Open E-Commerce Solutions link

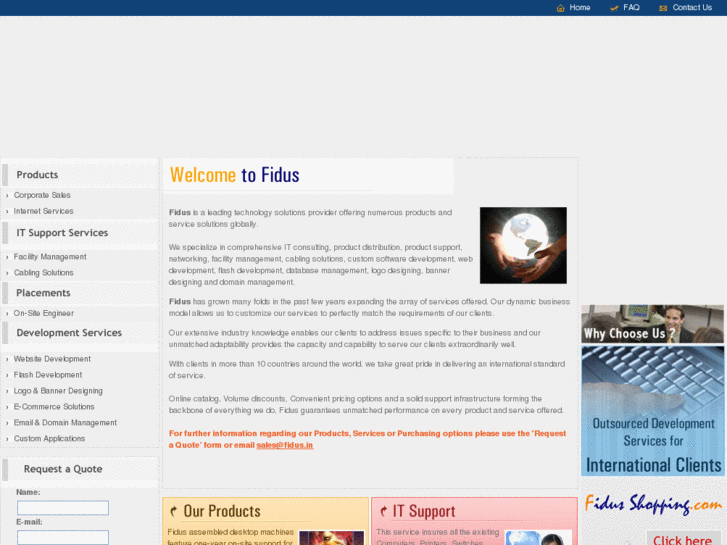click(54, 407)
